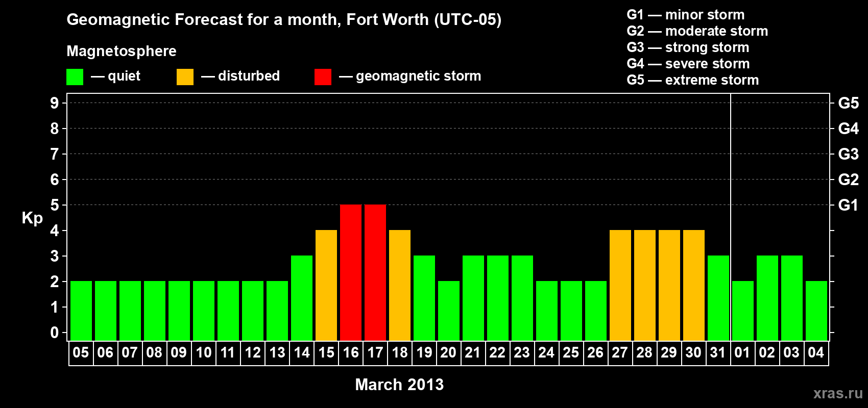868x408 pixels.
Task: Click date label 25 on the axis
Action: (x=571, y=352)
